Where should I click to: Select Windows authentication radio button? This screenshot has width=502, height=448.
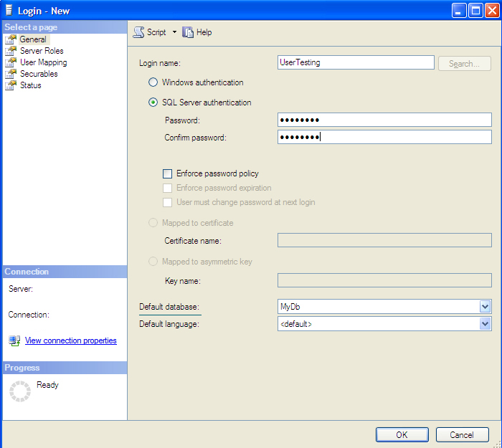click(153, 82)
